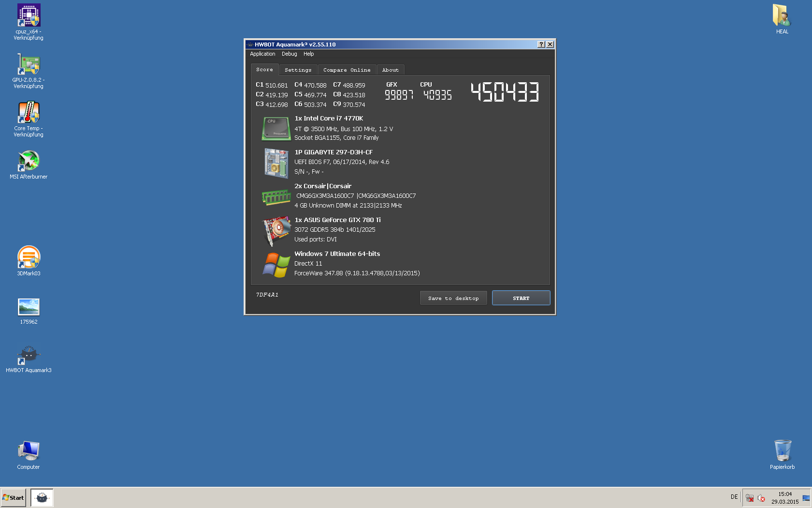Image resolution: width=812 pixels, height=508 pixels.
Task: Open the Papierkorb recycle bin
Action: 782,455
